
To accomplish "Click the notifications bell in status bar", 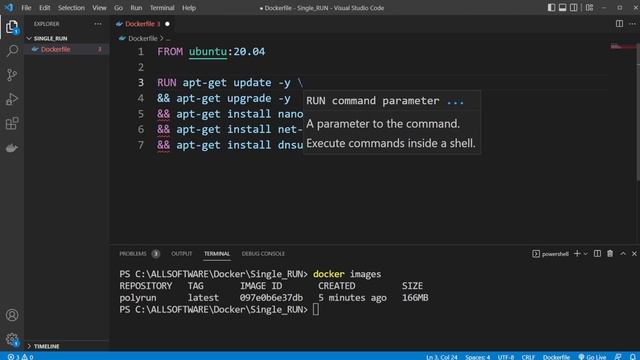I will (632, 357).
